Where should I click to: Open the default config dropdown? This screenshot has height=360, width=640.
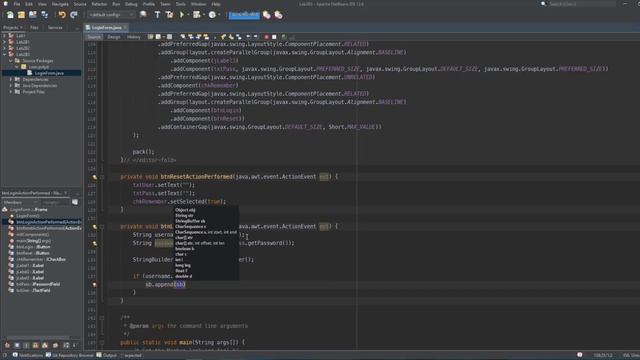111,15
